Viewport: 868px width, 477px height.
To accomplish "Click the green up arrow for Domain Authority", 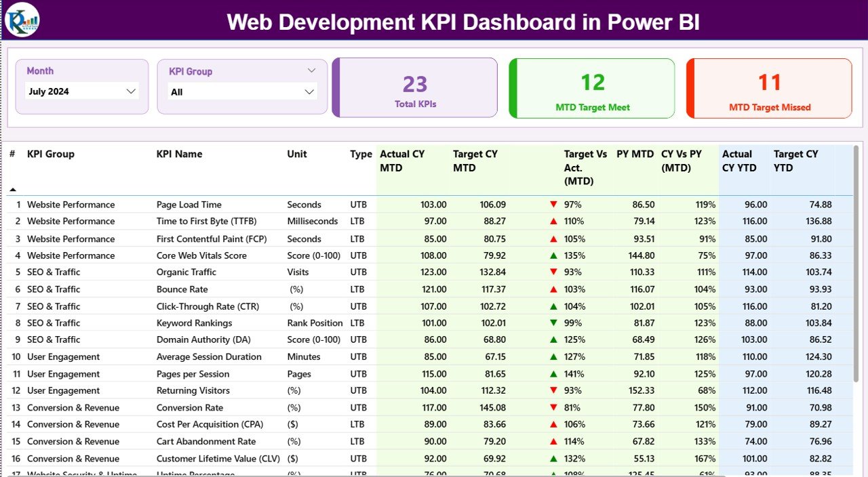I will pyautogui.click(x=554, y=339).
